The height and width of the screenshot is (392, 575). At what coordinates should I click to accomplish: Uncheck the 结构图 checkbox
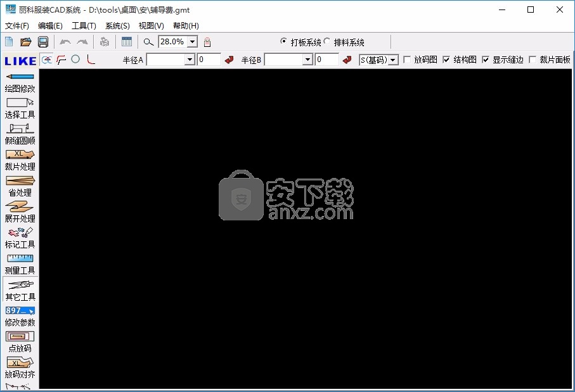[446, 60]
